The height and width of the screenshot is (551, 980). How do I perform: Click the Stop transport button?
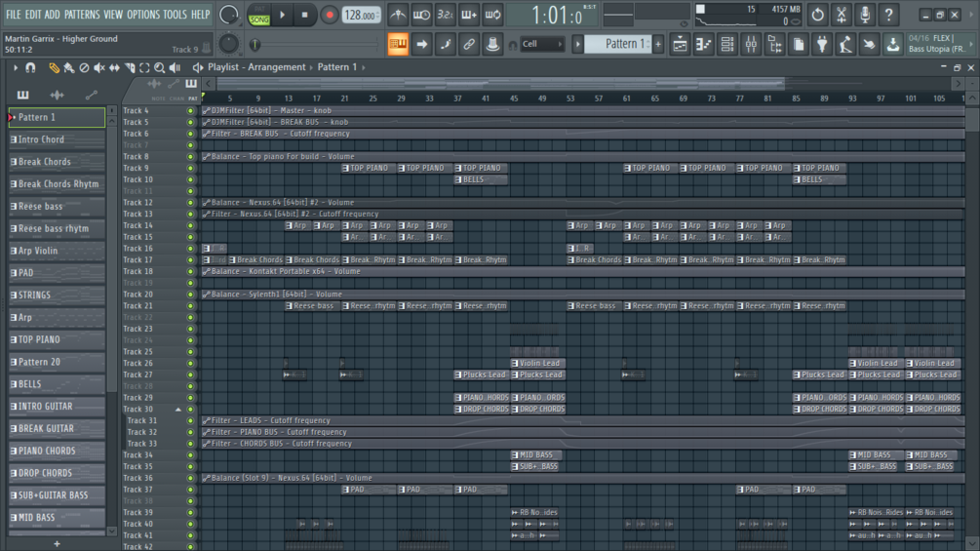304,15
